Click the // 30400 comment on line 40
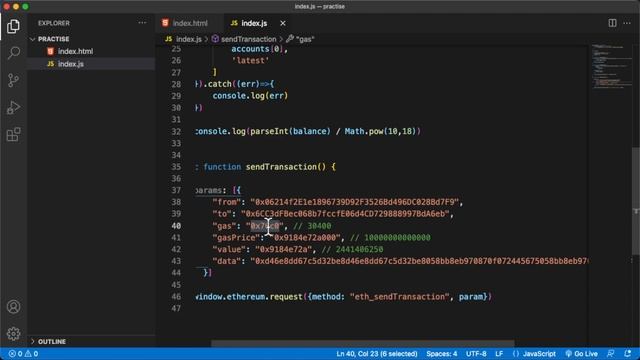Image resolution: width=640 pixels, height=360 pixels. 312,226
